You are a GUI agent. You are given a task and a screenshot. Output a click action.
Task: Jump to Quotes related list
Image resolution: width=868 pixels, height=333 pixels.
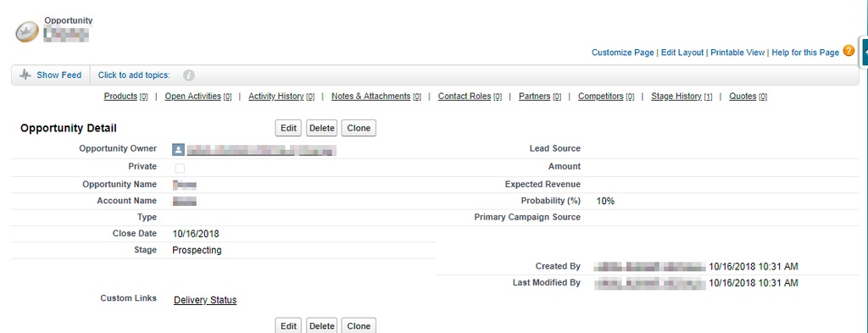pos(743,97)
